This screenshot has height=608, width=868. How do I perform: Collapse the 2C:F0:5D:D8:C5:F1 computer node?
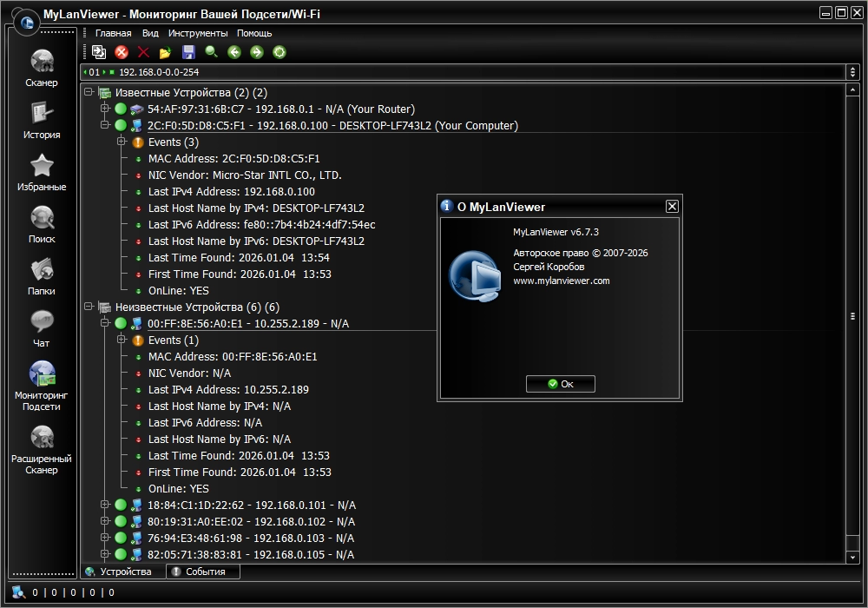click(x=105, y=125)
